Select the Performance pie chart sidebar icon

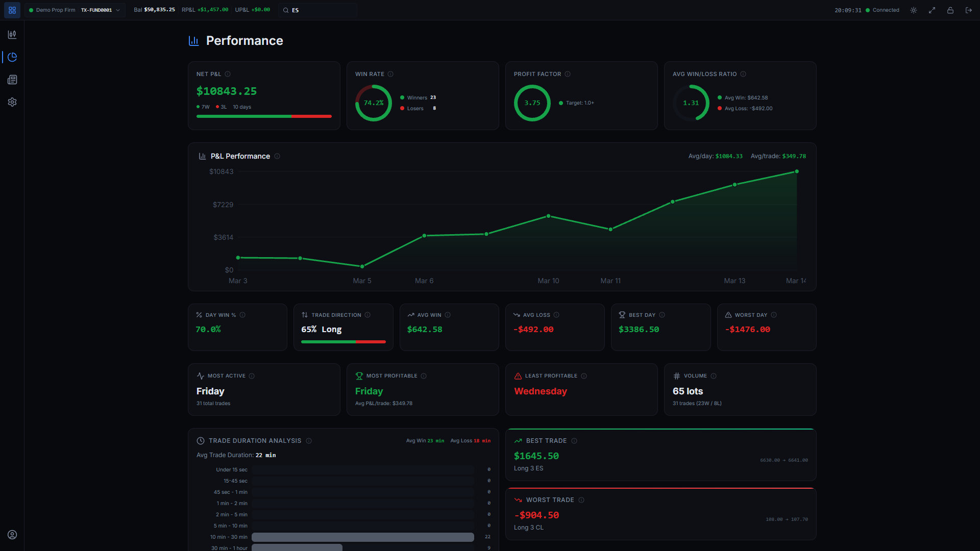pos(12,57)
